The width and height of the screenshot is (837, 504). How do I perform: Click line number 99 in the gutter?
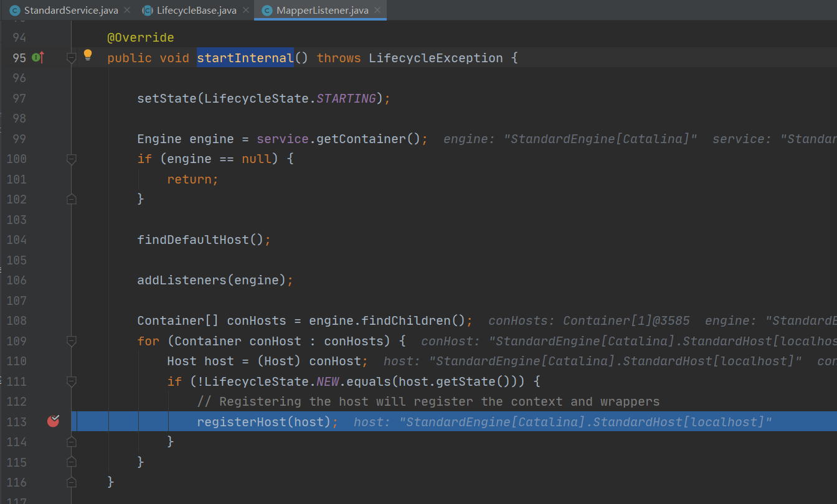coord(19,139)
